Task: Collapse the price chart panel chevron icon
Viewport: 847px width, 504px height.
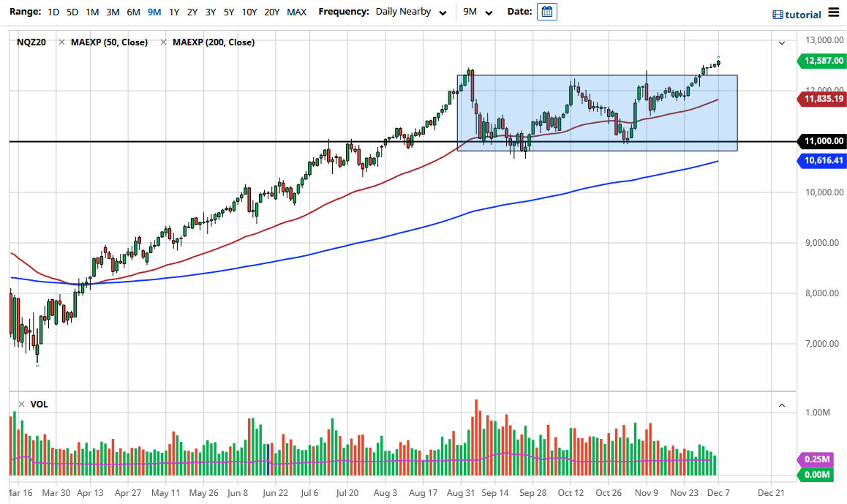Action: coord(781,43)
